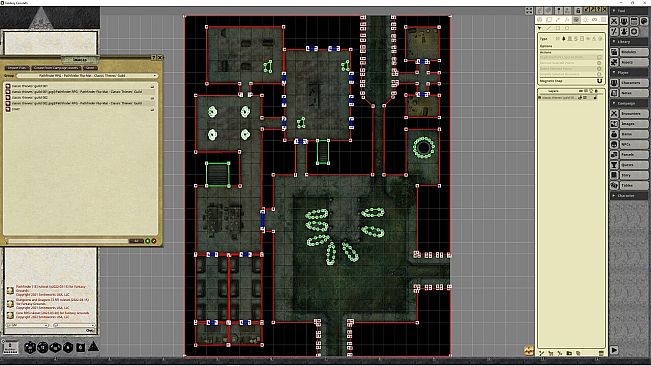Viewport: 651px width, 366px height.
Task: Click the play arrow in image panel
Action: click(614, 350)
